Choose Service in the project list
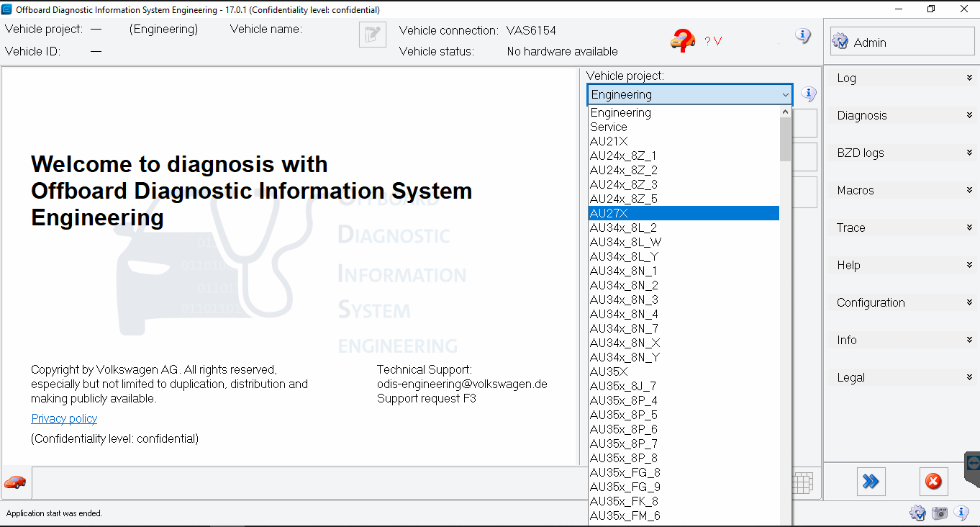The height and width of the screenshot is (527, 980). [609, 127]
